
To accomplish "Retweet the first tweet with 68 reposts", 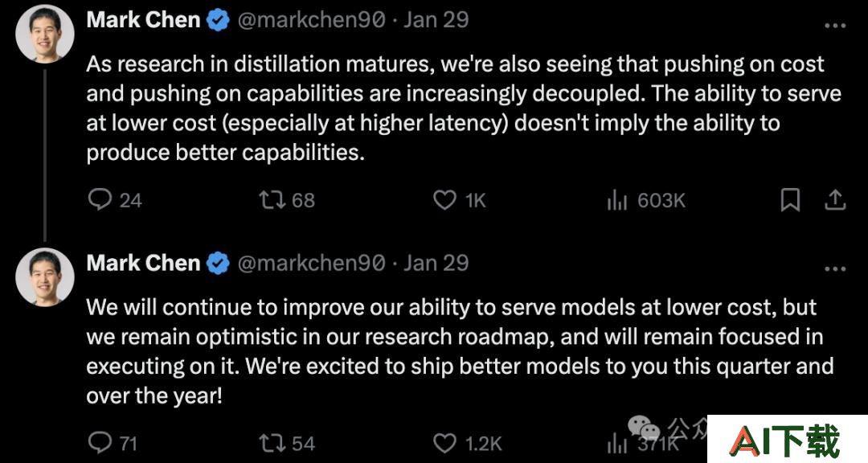I will pyautogui.click(x=287, y=200).
